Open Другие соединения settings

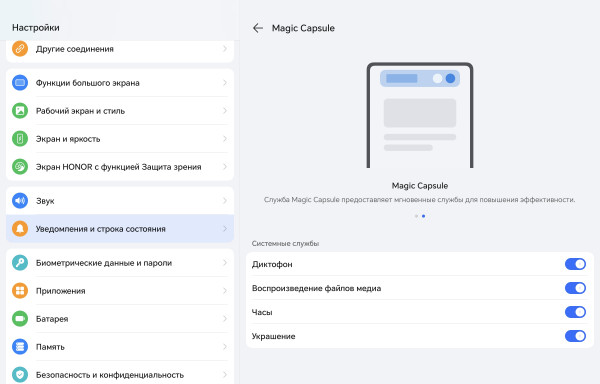[x=120, y=50]
